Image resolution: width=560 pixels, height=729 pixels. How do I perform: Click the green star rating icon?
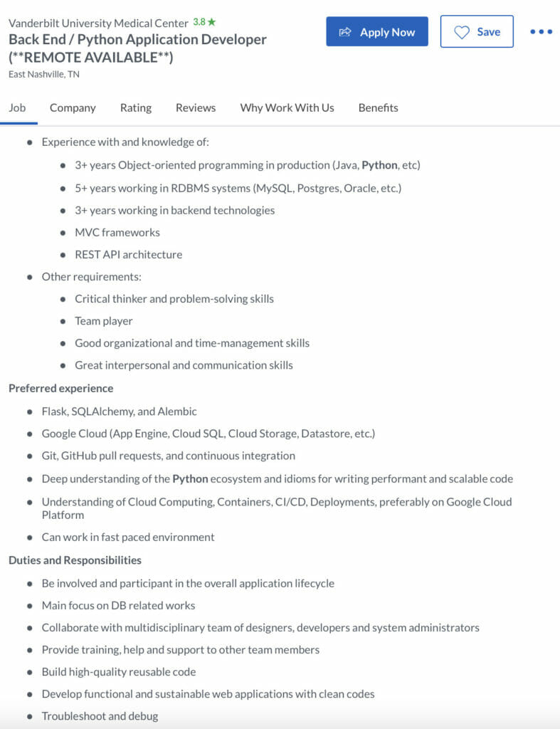[211, 22]
